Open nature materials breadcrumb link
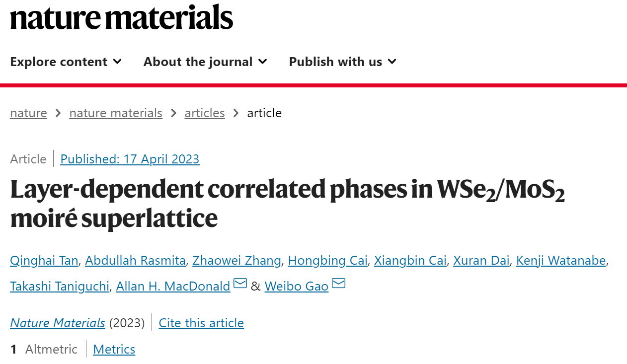The height and width of the screenshot is (364, 627). coord(116,113)
